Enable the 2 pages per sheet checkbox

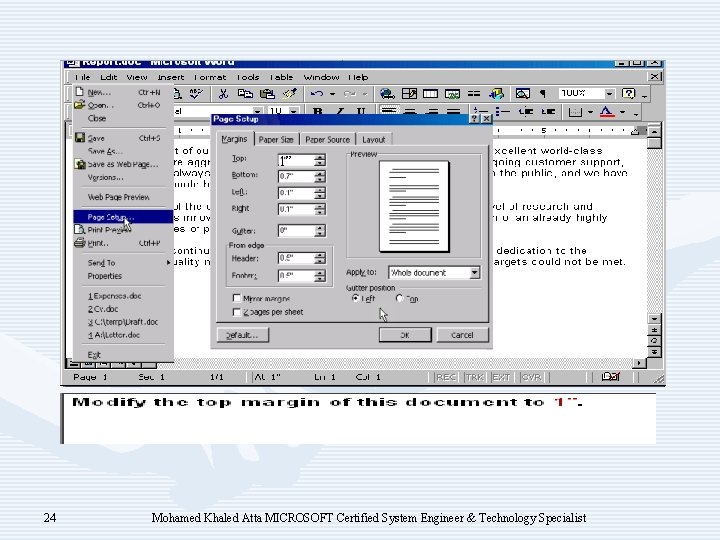pyautogui.click(x=236, y=312)
